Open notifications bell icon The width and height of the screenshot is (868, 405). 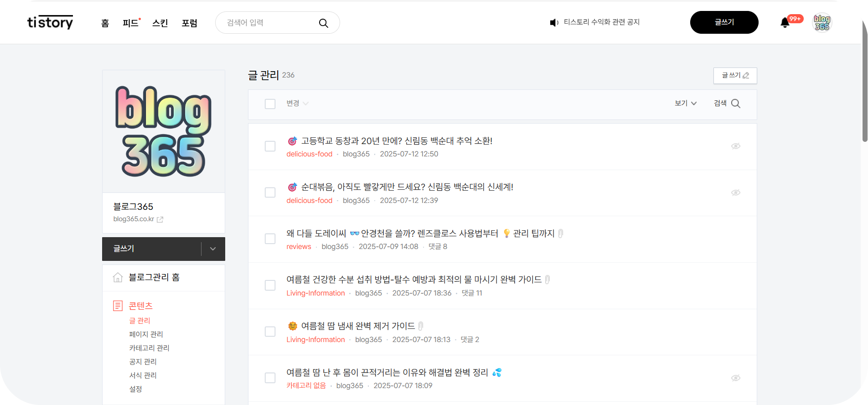click(785, 22)
